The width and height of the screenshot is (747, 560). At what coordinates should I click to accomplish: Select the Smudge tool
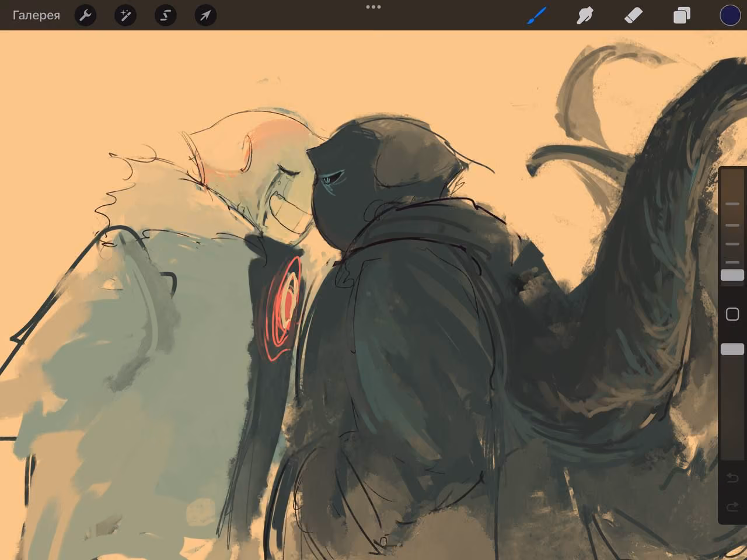click(x=585, y=16)
